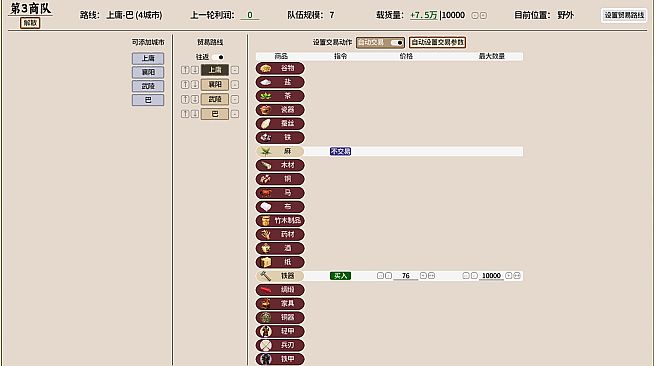
Task: Remove 武陵 from trade route
Action: coord(235,99)
